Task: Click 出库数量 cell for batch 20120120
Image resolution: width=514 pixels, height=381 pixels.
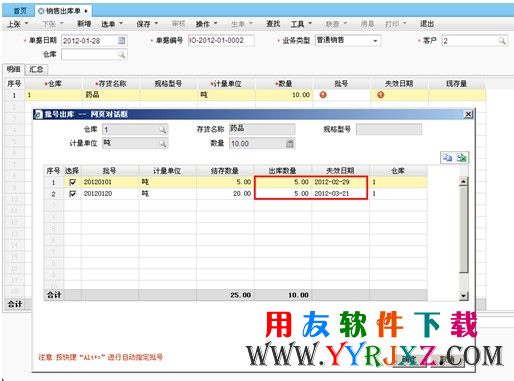Action: [x=283, y=194]
